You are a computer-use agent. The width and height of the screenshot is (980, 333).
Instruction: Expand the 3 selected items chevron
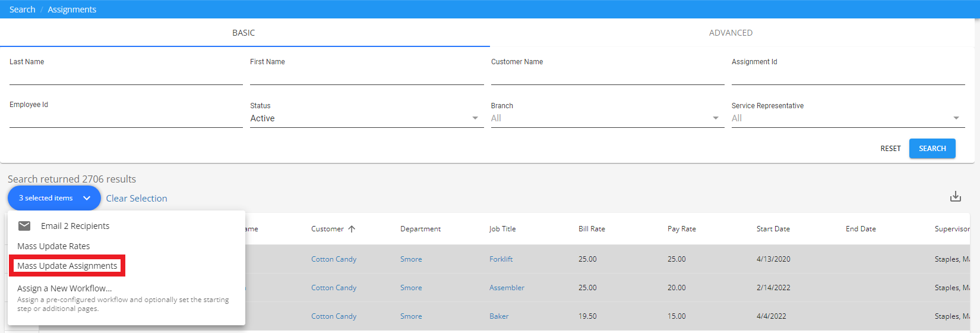87,198
